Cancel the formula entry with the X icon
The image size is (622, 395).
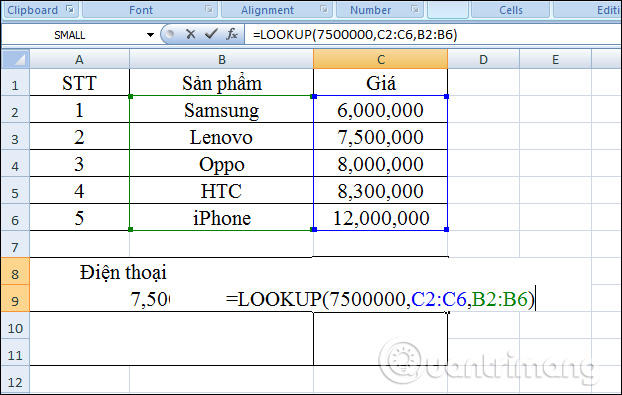coord(190,35)
